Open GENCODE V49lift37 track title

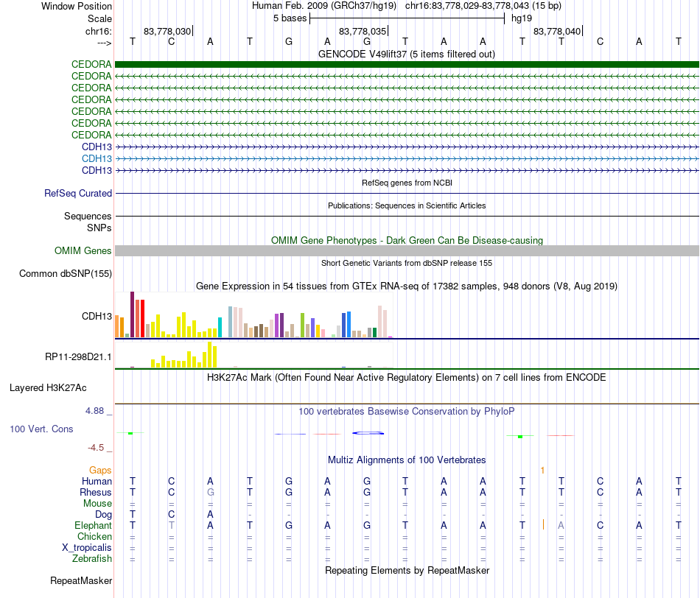(406, 54)
